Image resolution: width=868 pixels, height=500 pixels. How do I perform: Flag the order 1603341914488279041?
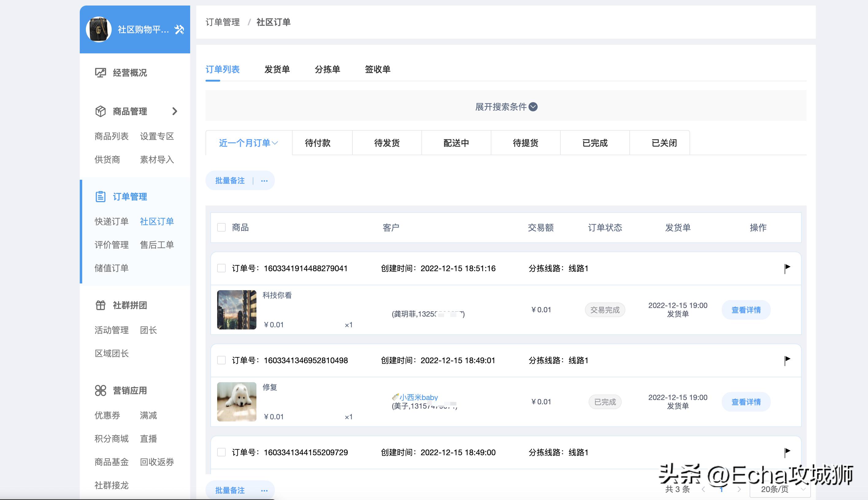pyautogui.click(x=788, y=268)
